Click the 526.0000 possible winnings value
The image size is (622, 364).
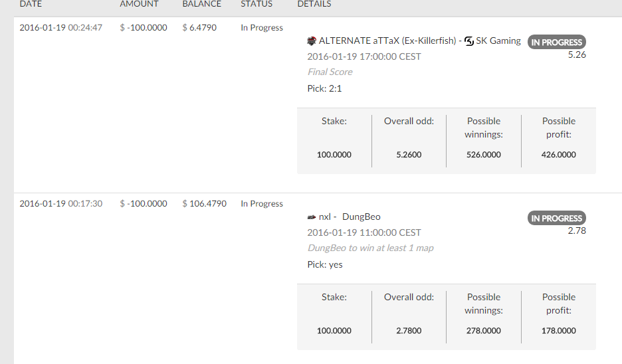tap(484, 155)
